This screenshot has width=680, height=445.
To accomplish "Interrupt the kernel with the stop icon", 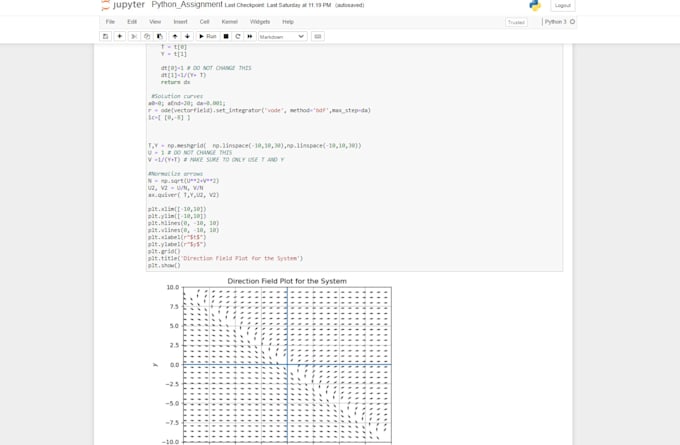I will (x=226, y=36).
